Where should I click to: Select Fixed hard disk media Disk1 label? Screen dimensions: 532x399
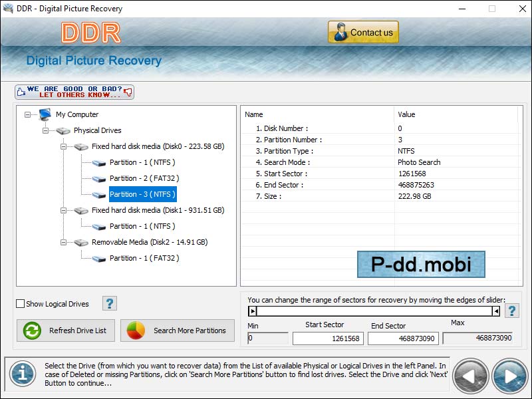pos(158,210)
